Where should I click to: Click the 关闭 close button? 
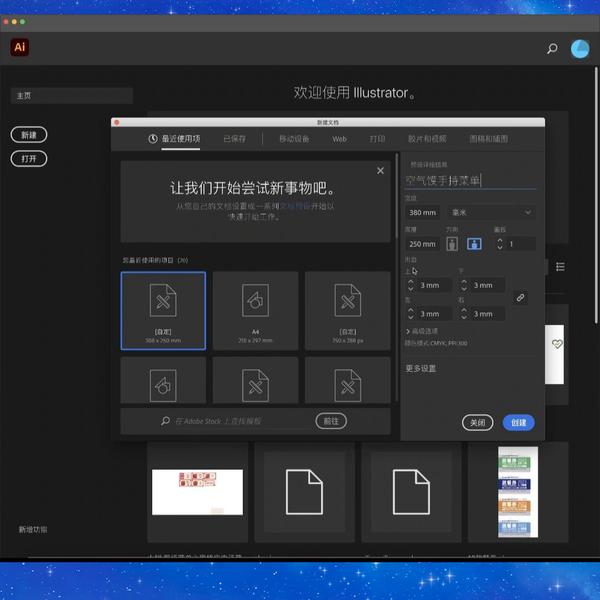coord(478,422)
